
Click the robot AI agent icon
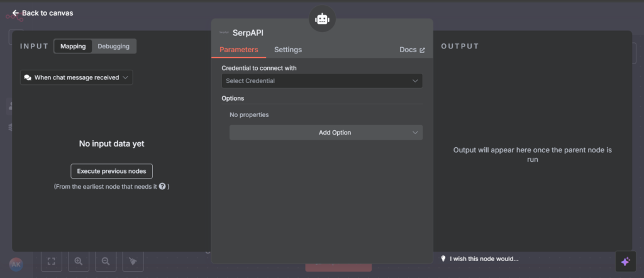(x=322, y=19)
